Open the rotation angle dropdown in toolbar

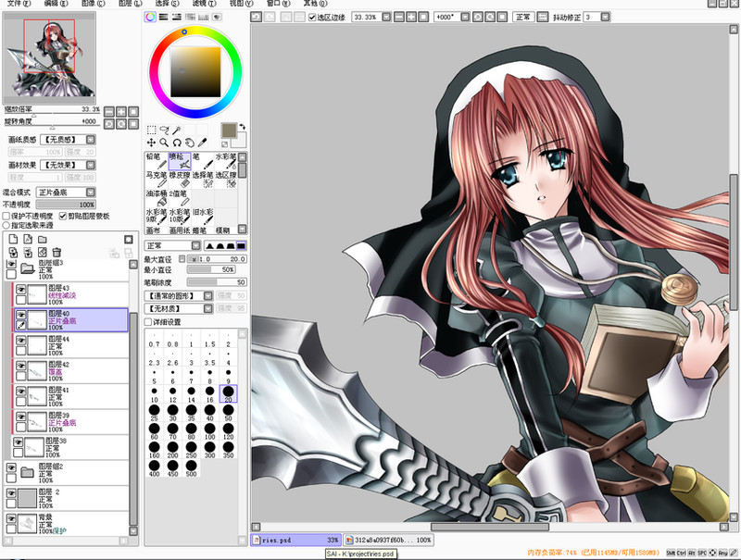[465, 17]
